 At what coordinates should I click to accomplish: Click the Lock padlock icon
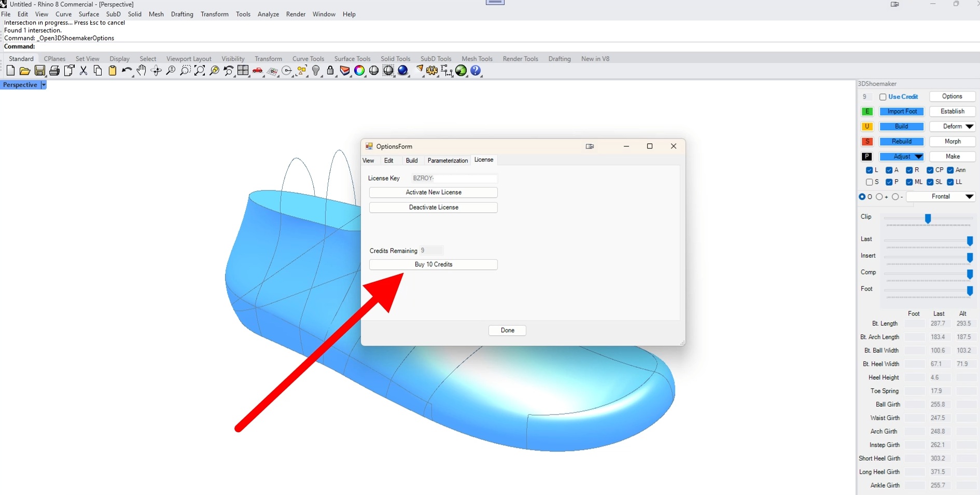coord(330,71)
